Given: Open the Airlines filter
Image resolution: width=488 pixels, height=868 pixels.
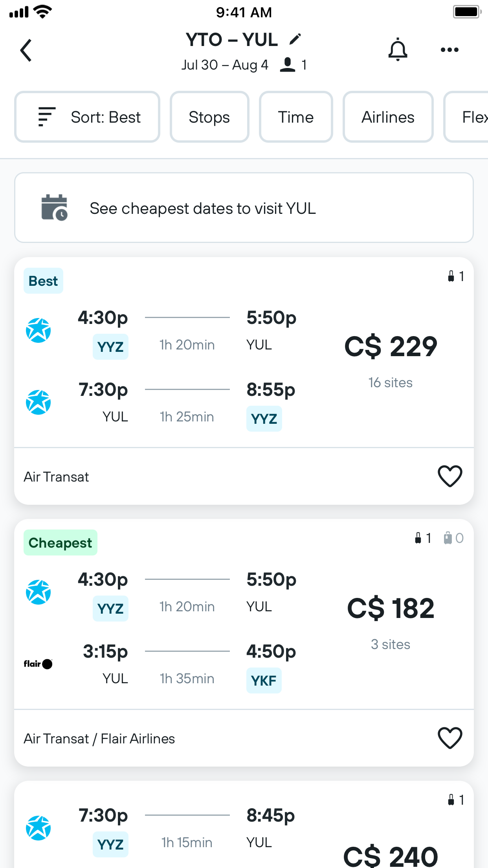Looking at the screenshot, I should tap(387, 116).
